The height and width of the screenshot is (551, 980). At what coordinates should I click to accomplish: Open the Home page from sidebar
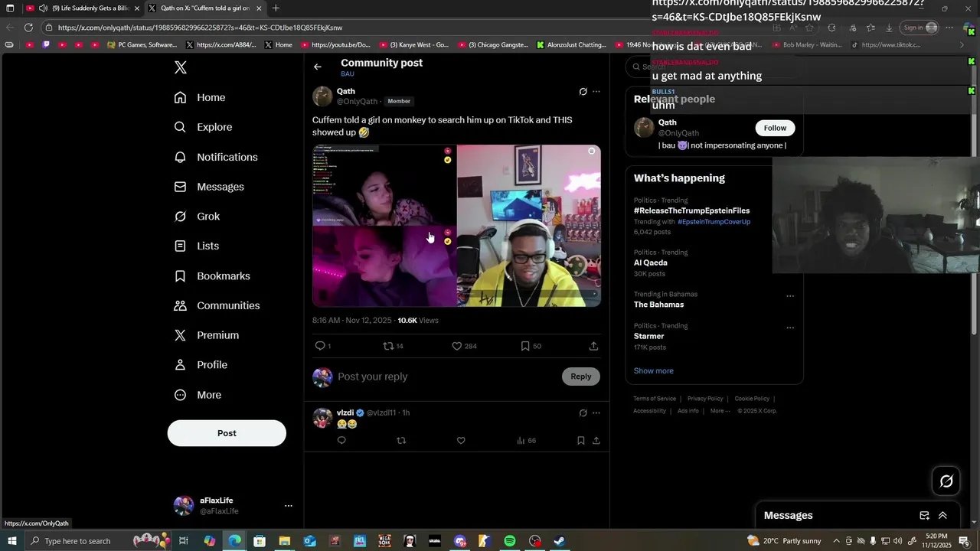click(200, 97)
